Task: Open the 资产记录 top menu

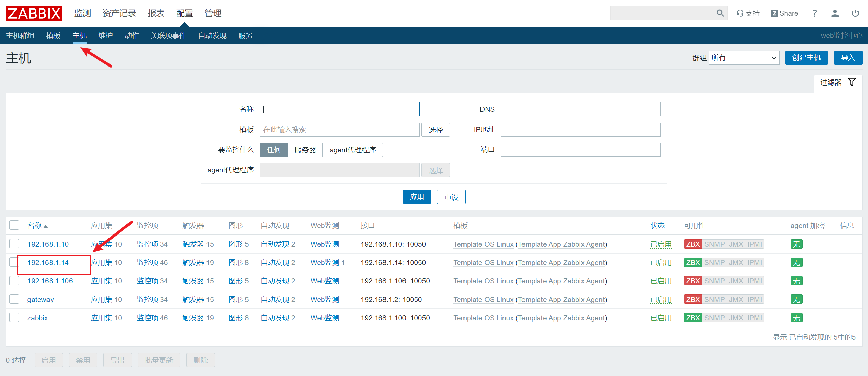Action: (119, 13)
